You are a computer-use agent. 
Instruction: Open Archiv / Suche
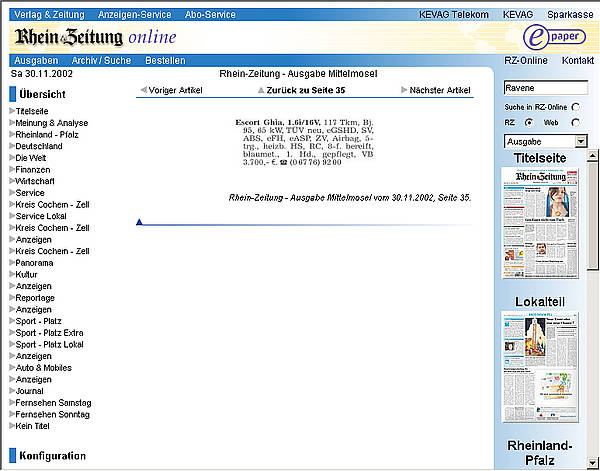(101, 60)
